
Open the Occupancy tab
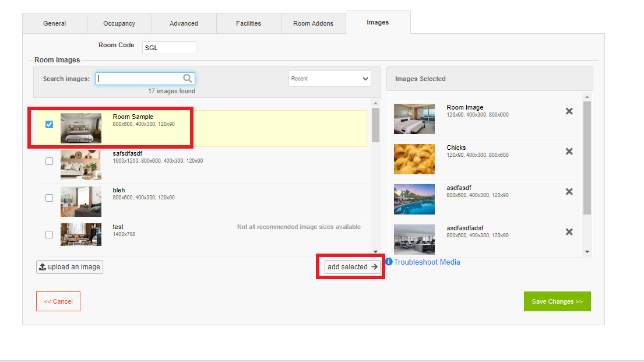point(119,23)
